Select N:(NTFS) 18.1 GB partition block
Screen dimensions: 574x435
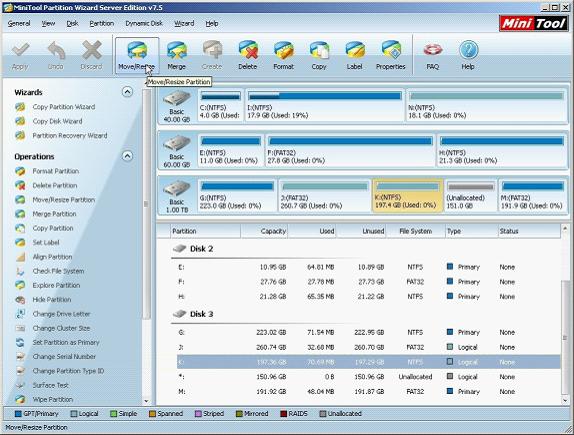pos(486,105)
